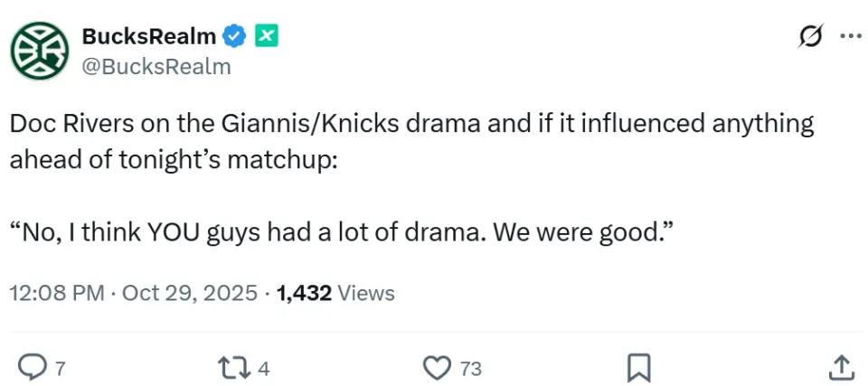Click the blue verified checkmark badge
Screen dimensions: 868x386
pyautogui.click(x=235, y=37)
